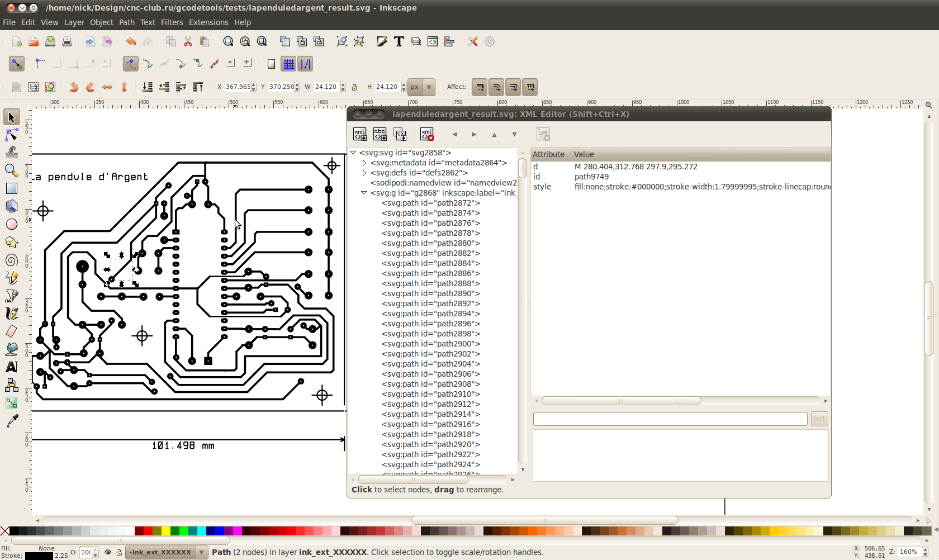Click the Set button in XML Editor
Image resolution: width=939 pixels, height=560 pixels.
tap(819, 419)
